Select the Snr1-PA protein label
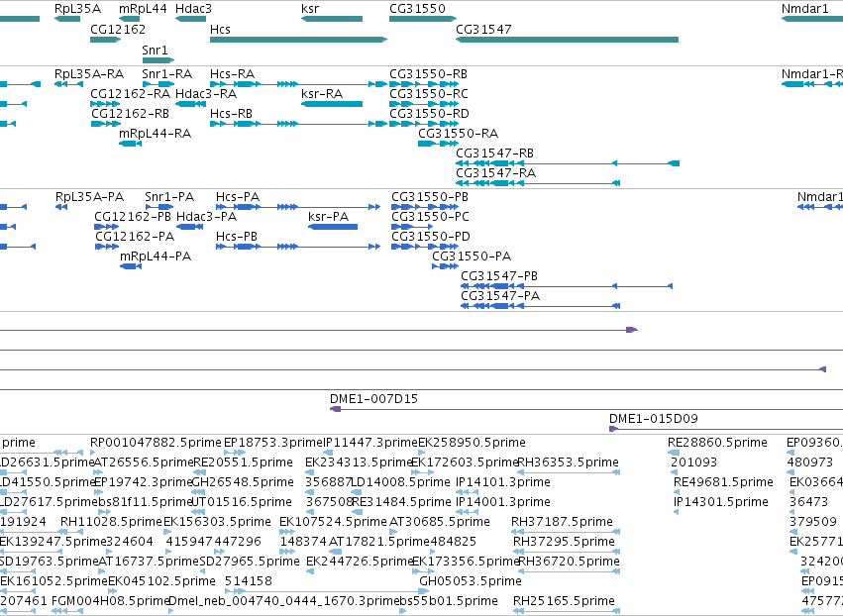Screen dimensions: 843x616 pos(169,197)
